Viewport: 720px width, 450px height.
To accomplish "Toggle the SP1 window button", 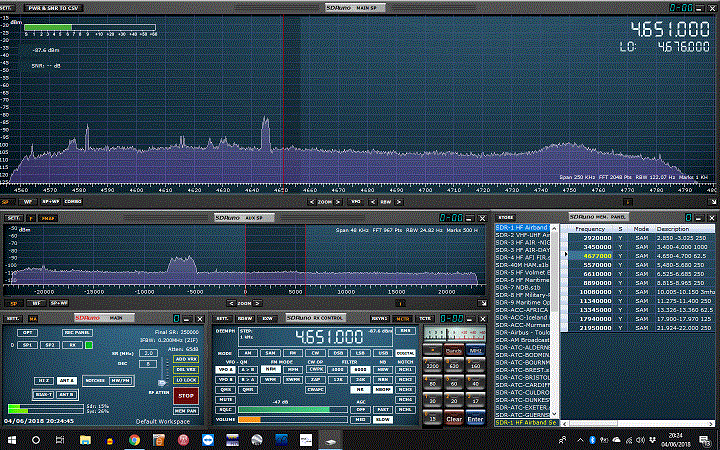I will pyautogui.click(x=27, y=345).
